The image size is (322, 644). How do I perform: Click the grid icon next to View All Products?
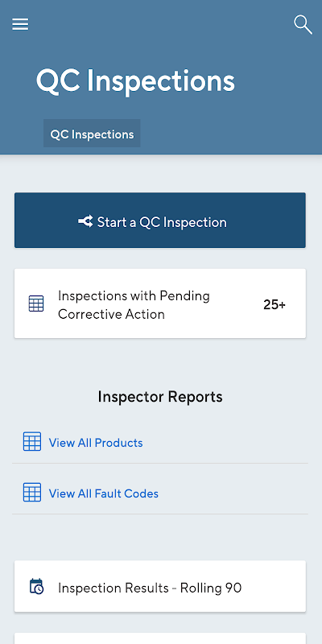point(32,441)
